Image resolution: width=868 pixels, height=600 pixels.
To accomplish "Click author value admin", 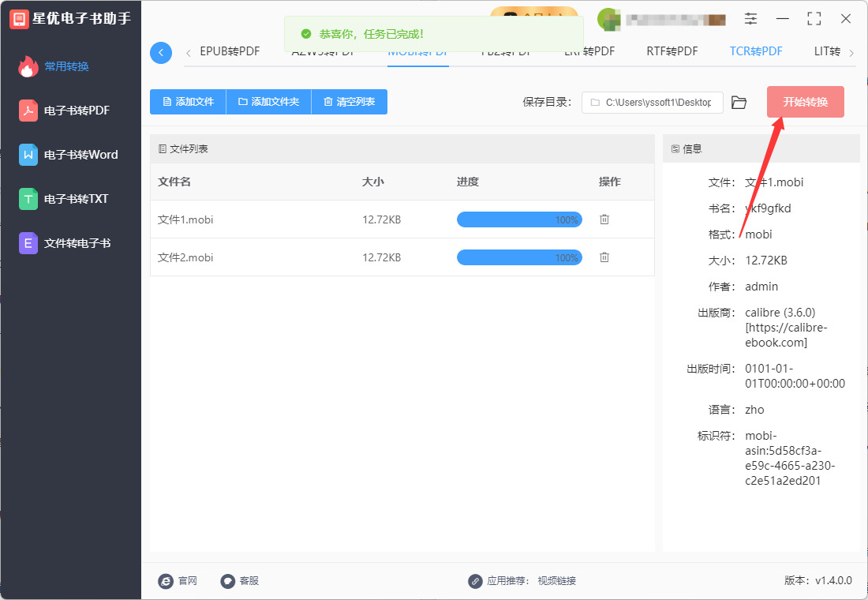I will 761,287.
